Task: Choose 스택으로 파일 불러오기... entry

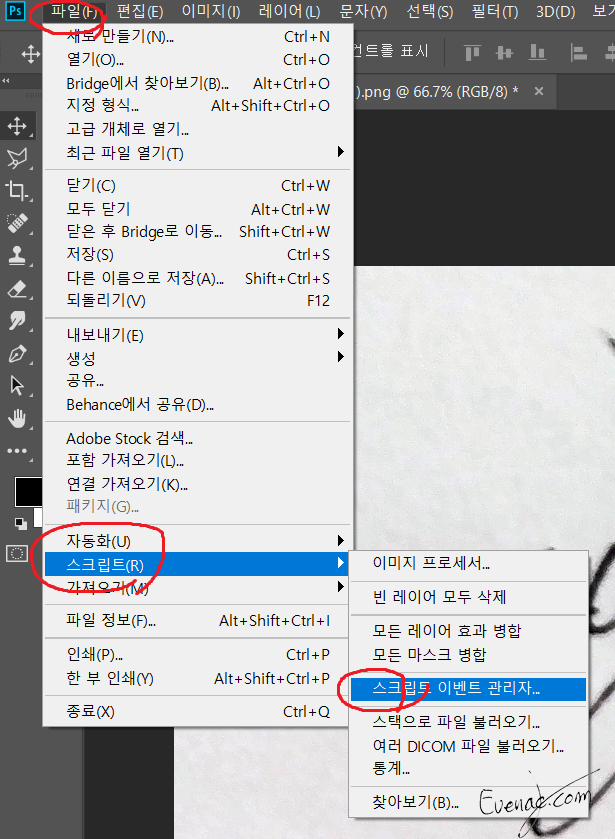Action: (x=468, y=722)
